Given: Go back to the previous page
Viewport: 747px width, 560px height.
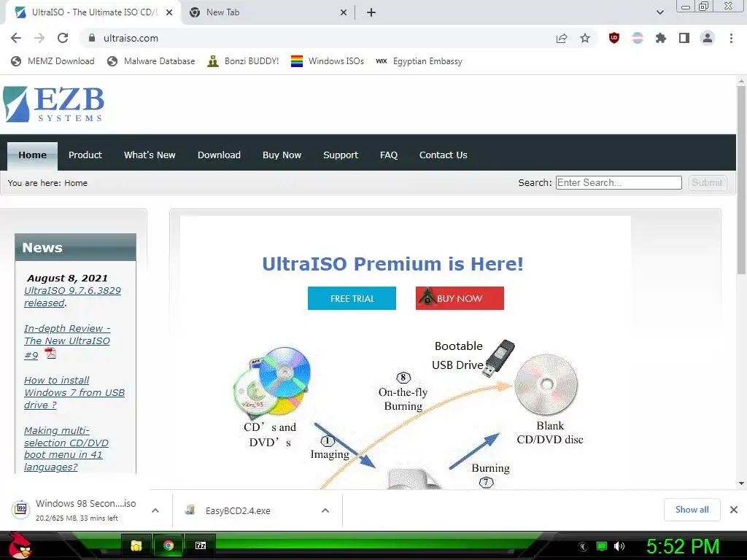Looking at the screenshot, I should (16, 38).
